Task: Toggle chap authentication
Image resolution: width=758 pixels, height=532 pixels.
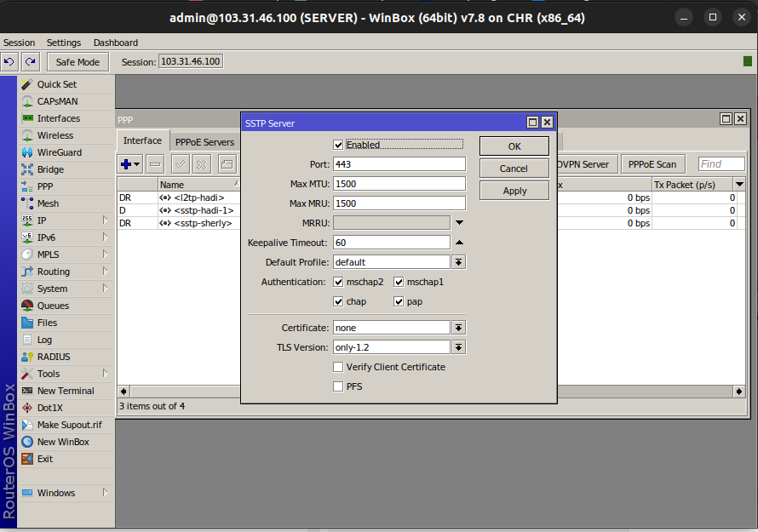Action: point(338,301)
